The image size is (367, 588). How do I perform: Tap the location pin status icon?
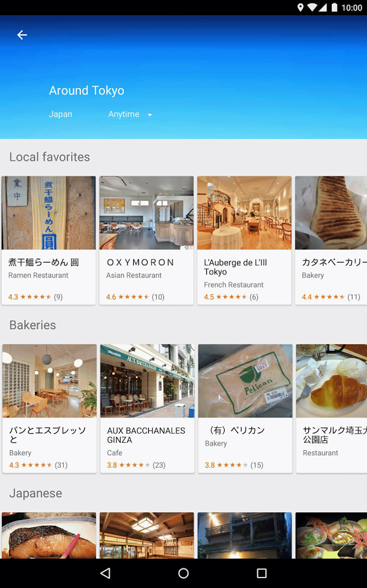[300, 7]
